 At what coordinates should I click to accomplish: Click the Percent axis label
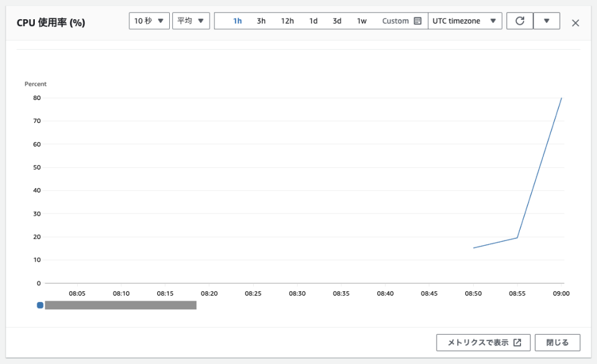point(35,83)
